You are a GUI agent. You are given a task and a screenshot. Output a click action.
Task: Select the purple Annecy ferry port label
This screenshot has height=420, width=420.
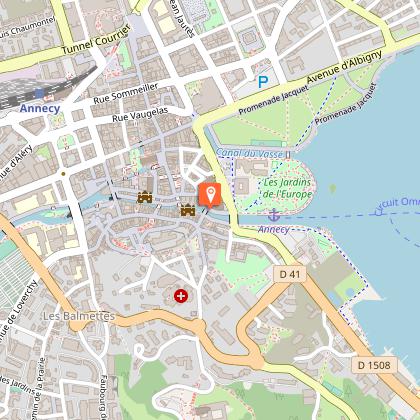[x=274, y=229]
